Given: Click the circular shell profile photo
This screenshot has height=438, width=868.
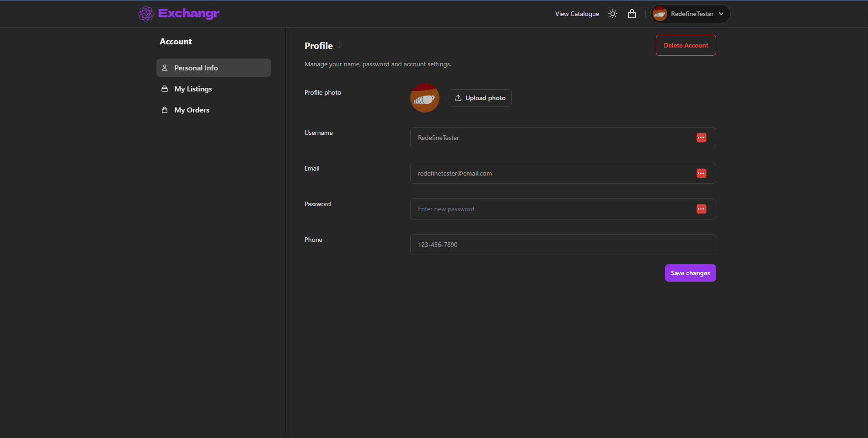Looking at the screenshot, I should pyautogui.click(x=424, y=98).
